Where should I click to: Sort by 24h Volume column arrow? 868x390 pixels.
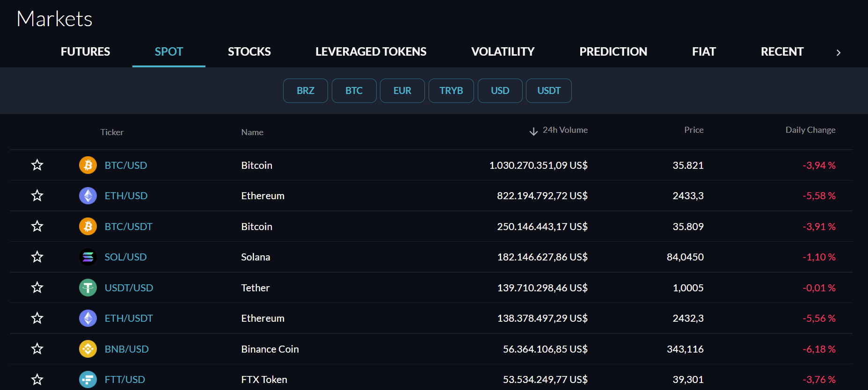pos(533,131)
